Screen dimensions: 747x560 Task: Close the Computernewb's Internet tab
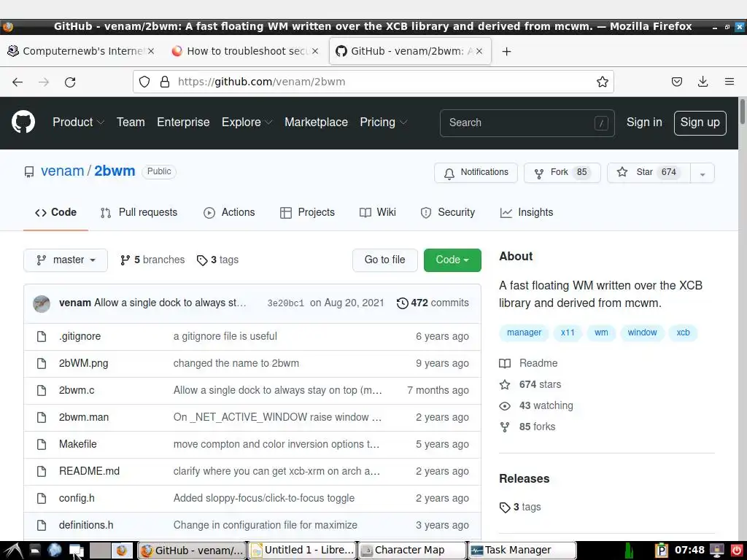pos(151,51)
